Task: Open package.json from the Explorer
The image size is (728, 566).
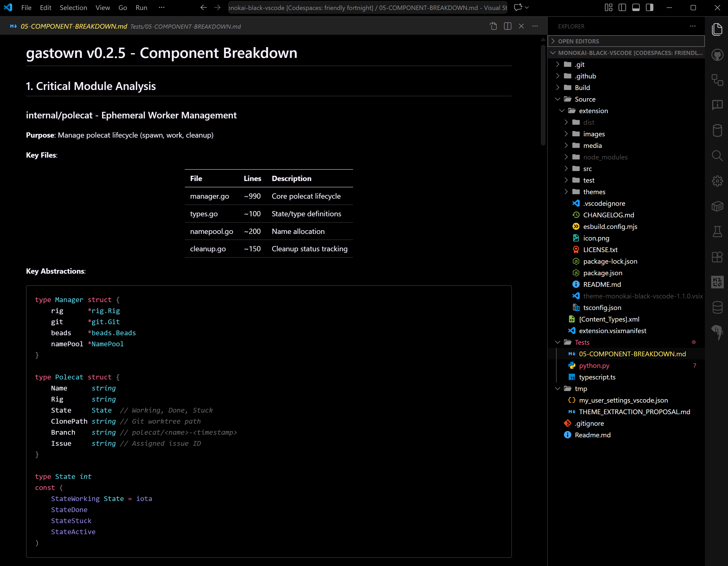Action: (x=603, y=273)
